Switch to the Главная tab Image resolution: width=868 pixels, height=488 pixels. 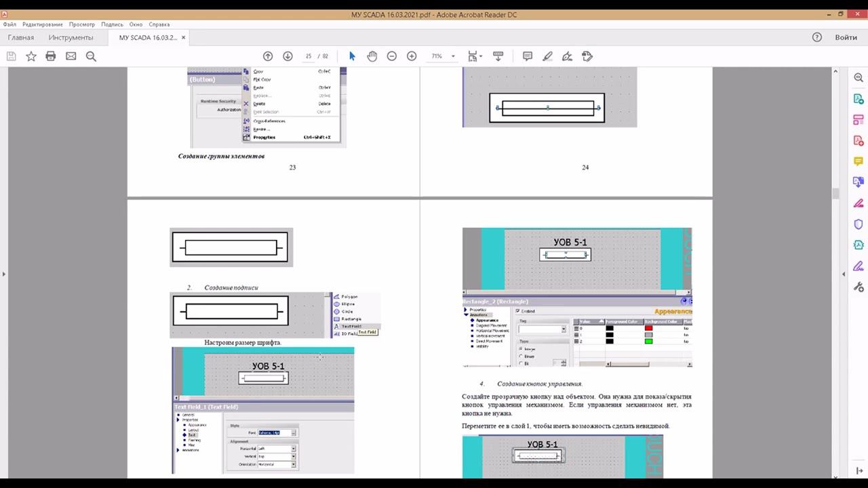click(x=21, y=37)
